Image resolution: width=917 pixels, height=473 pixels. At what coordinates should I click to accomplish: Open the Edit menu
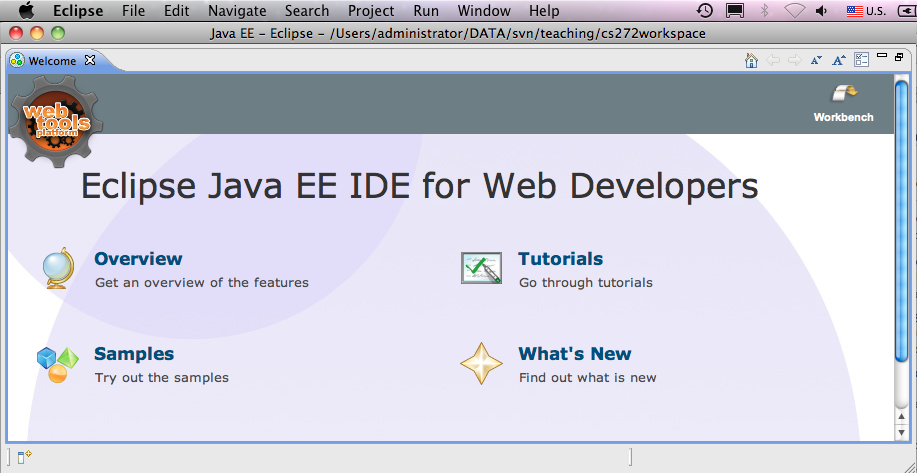[x=177, y=11]
